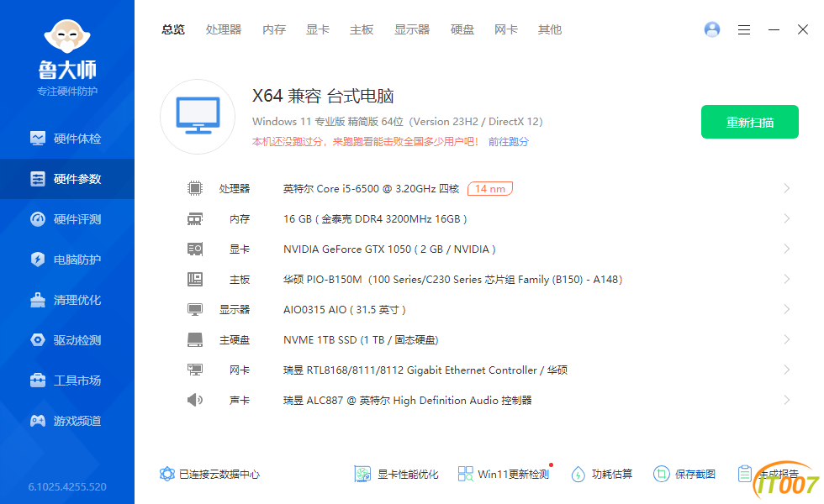824x504 pixels.
Task: Click the 主硬盘 drive icon
Action: click(195, 339)
